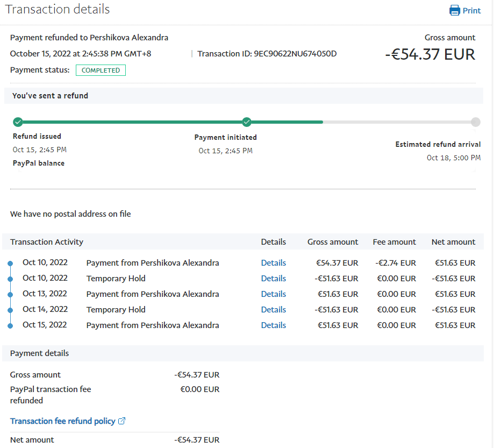Open Details for the Oct 14 Temporary Hold
Screen dimensions: 494x448
[x=273, y=310]
